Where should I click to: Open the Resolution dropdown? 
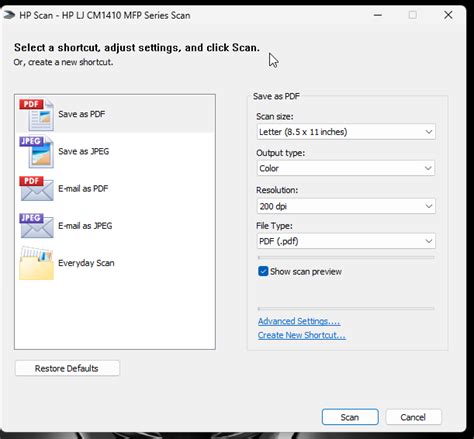pyautogui.click(x=346, y=206)
